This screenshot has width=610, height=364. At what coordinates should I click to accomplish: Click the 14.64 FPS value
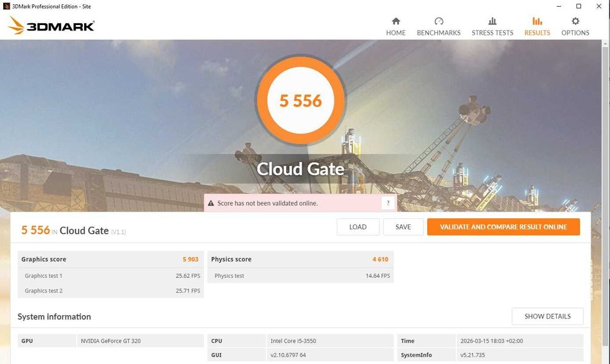(378, 276)
